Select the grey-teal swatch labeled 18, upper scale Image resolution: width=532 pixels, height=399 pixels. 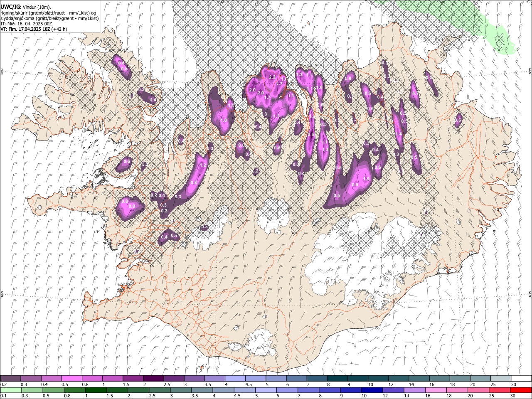click(460, 379)
